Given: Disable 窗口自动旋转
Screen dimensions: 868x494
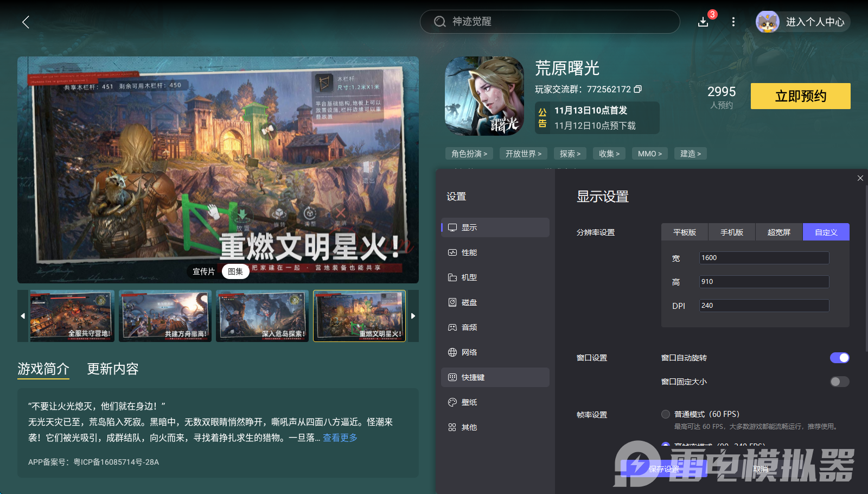Looking at the screenshot, I should coord(839,358).
